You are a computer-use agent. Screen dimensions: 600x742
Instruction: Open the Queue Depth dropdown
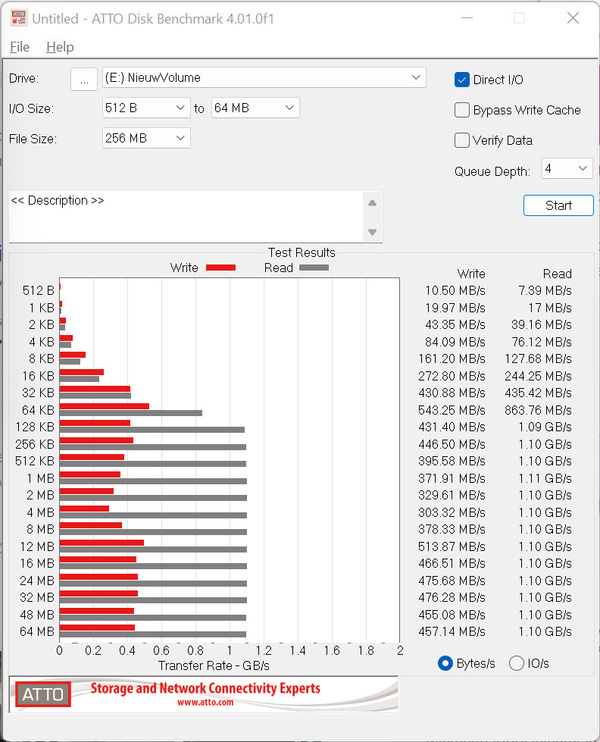tap(567, 168)
